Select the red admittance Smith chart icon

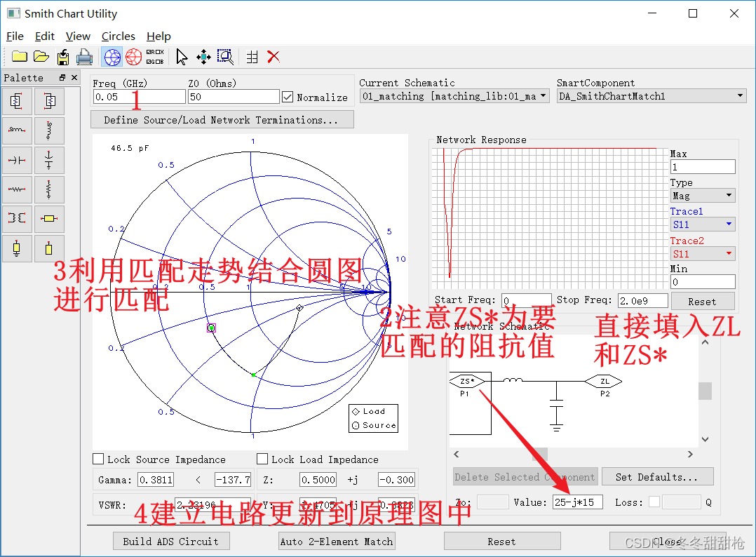tap(133, 57)
